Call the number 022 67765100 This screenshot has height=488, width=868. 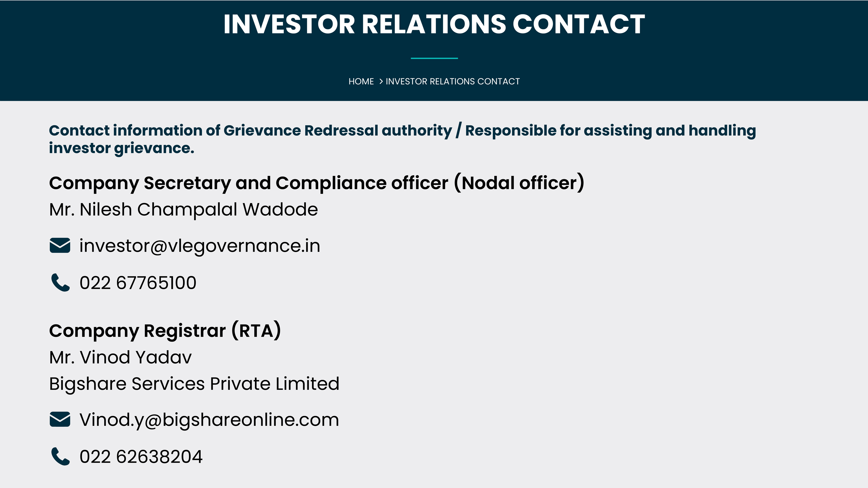coord(138,282)
